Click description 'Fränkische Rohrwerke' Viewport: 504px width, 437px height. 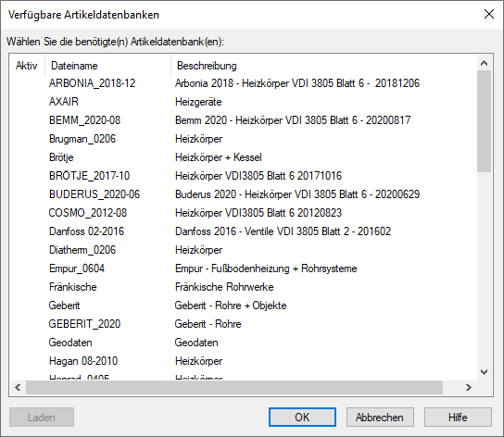pyautogui.click(x=224, y=287)
